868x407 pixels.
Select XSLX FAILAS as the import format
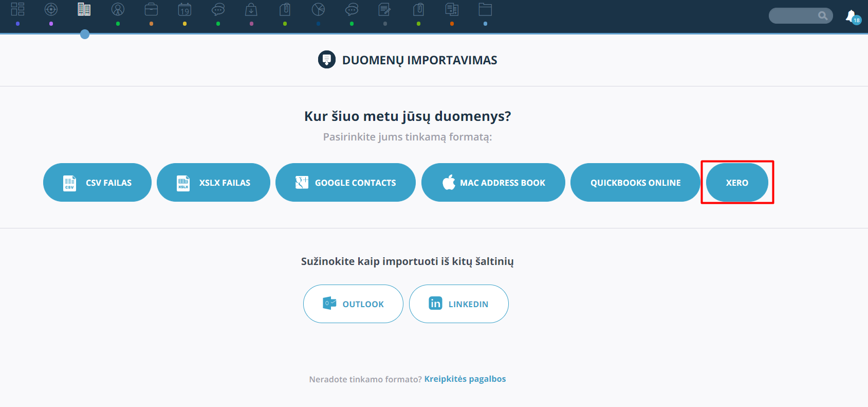(x=213, y=183)
